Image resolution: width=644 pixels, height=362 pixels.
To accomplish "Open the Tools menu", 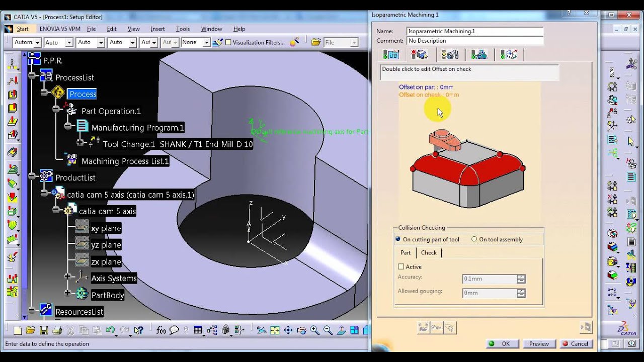I will [x=183, y=29].
